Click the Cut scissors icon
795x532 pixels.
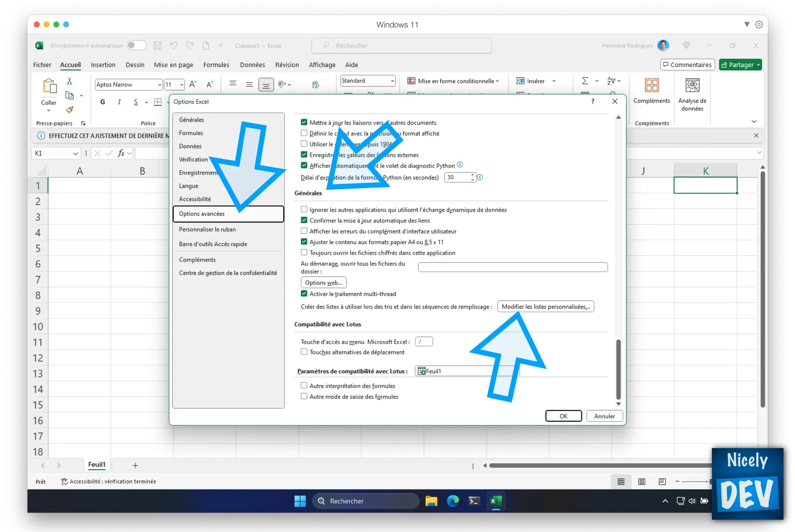point(70,81)
